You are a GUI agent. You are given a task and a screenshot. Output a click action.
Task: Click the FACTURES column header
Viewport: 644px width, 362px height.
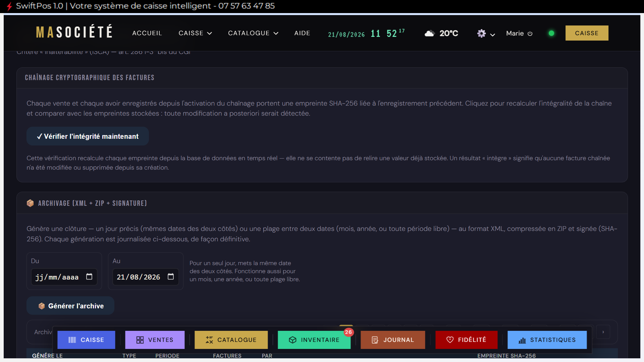tap(227, 355)
